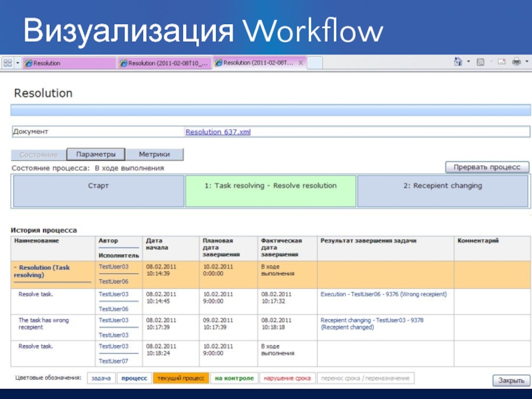This screenshot has height=399, width=532.
Task: Open the Quick Tabs dropdown arrow
Action: [17, 63]
